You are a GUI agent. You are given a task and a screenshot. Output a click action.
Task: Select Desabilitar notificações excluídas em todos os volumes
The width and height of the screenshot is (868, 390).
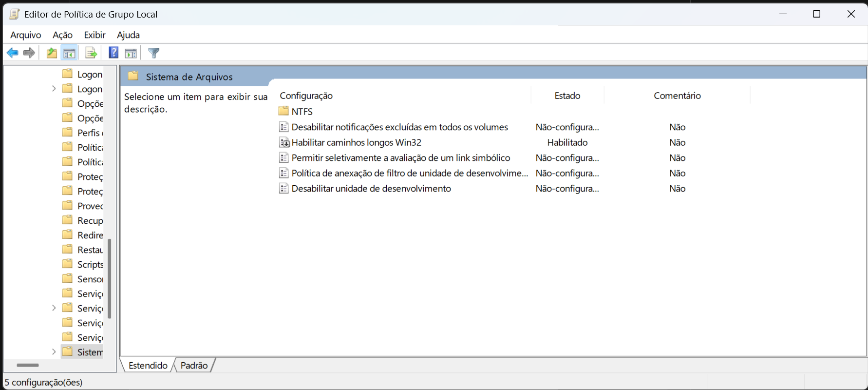click(x=400, y=127)
